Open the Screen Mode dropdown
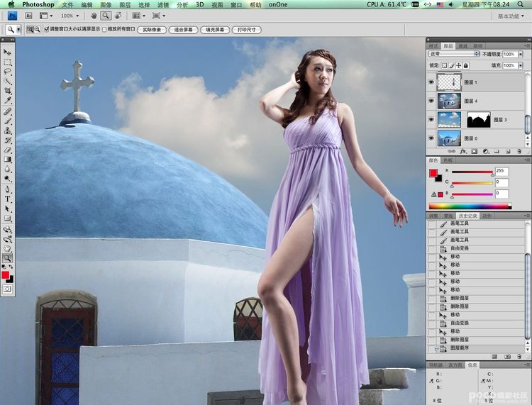Viewport: 532px width, 405px height. tap(159, 16)
